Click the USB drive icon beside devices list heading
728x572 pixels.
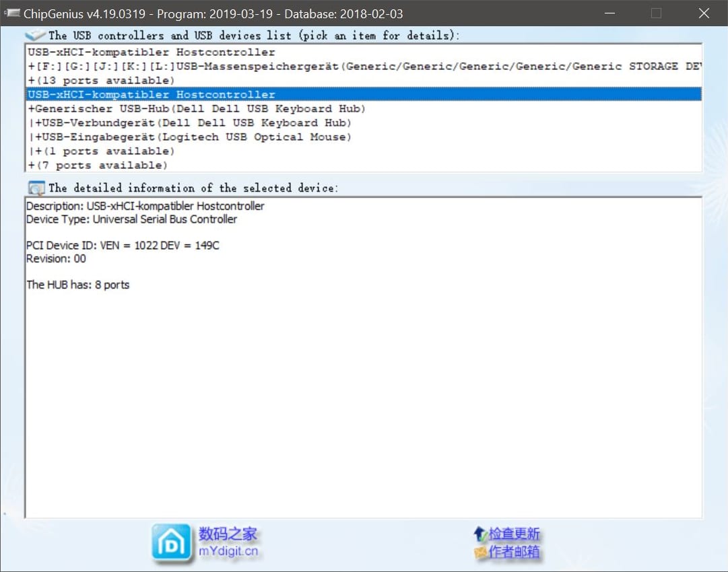coord(35,35)
